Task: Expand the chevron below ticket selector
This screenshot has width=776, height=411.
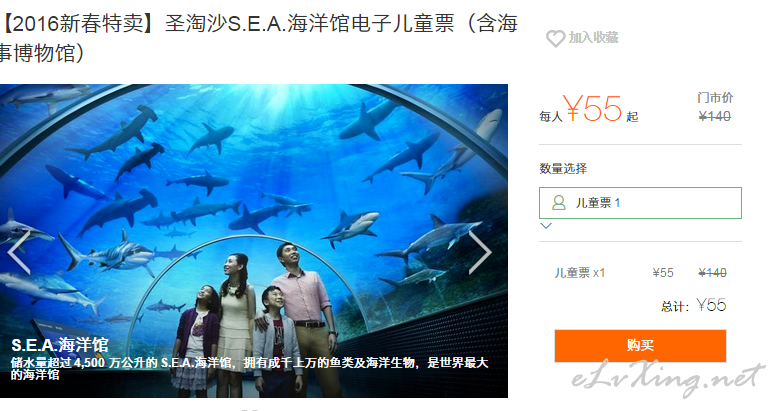Action: click(546, 226)
